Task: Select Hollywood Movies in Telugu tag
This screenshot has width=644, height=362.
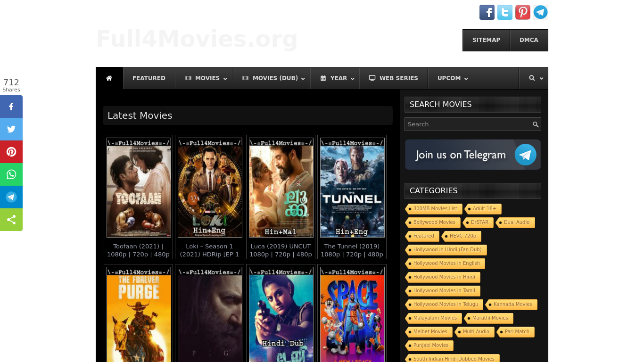Action: pyautogui.click(x=444, y=304)
